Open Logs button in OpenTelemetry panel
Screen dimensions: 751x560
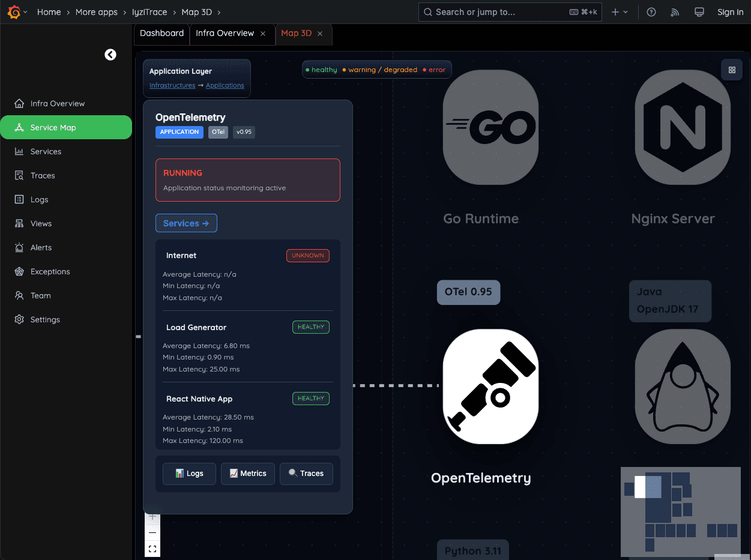coord(189,474)
